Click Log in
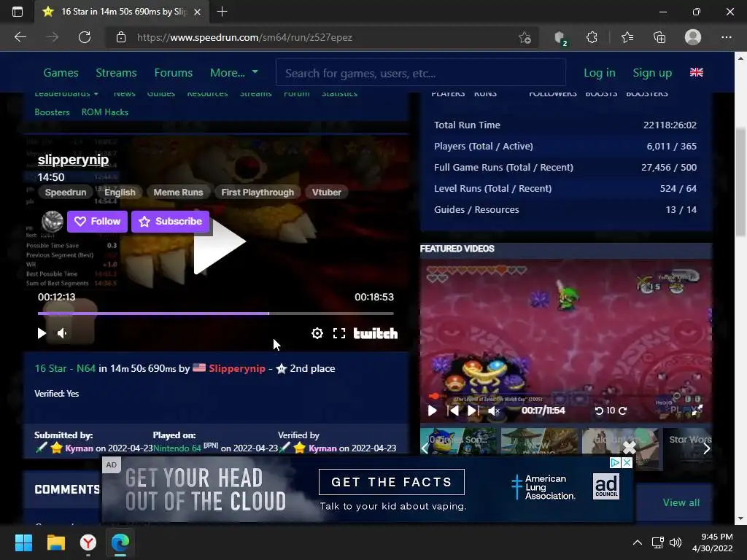The height and width of the screenshot is (560, 747). [600, 73]
